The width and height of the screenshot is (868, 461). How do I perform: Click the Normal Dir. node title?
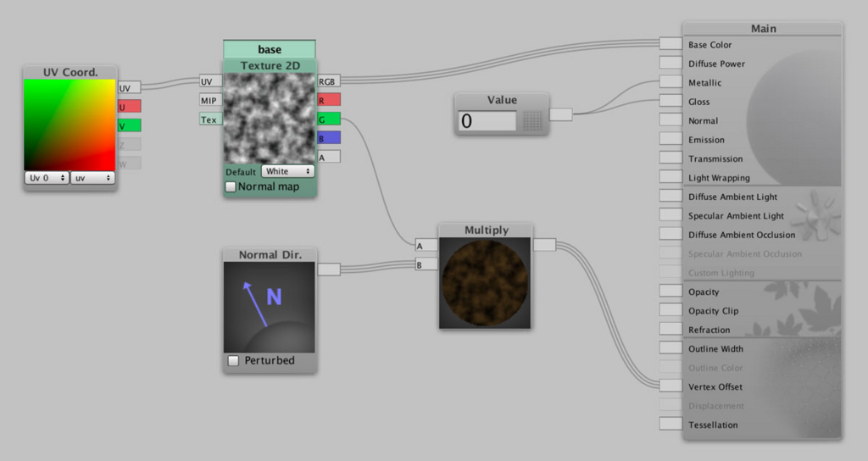coord(270,254)
